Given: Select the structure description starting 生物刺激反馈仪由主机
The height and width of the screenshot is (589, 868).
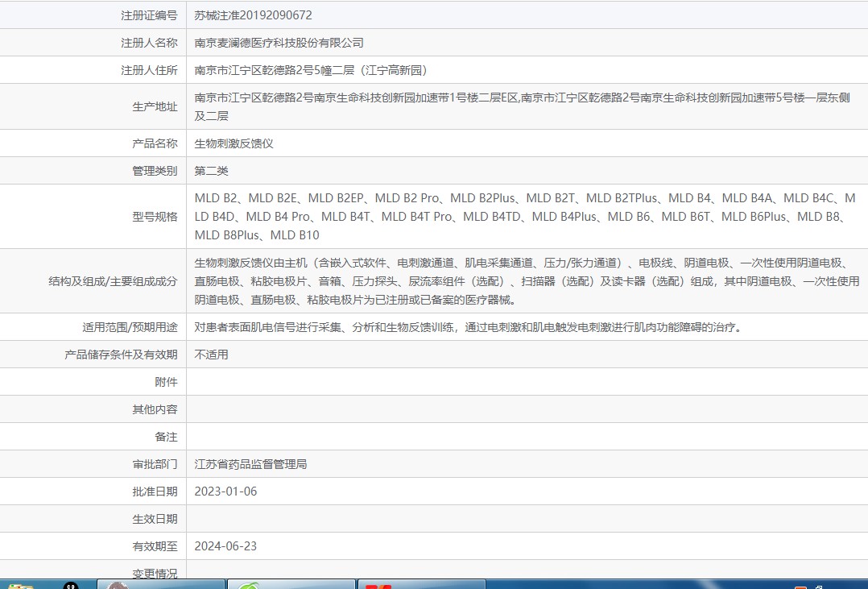Looking at the screenshot, I should click(527, 281).
